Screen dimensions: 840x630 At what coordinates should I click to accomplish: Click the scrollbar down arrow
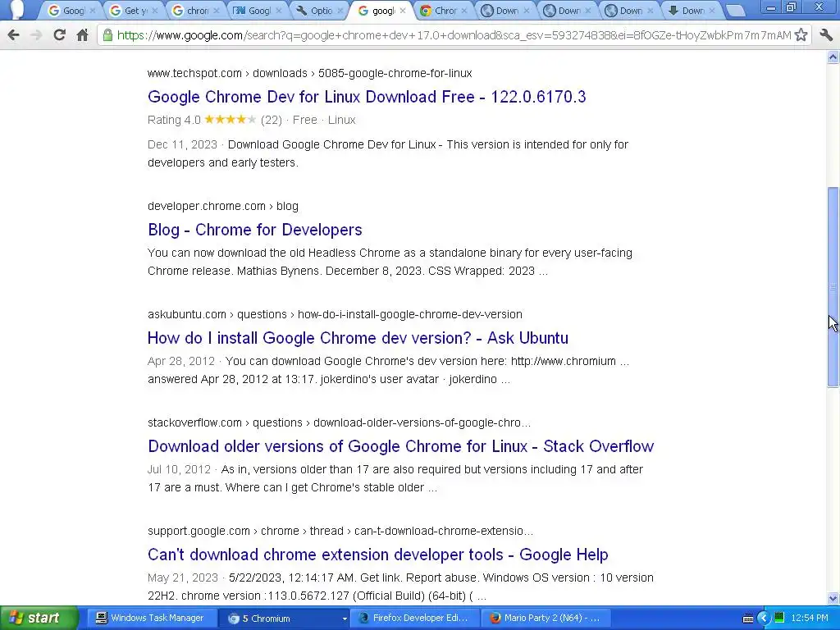click(833, 598)
